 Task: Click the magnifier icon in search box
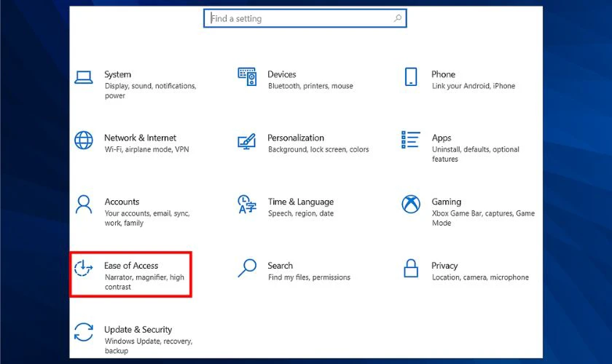click(397, 18)
